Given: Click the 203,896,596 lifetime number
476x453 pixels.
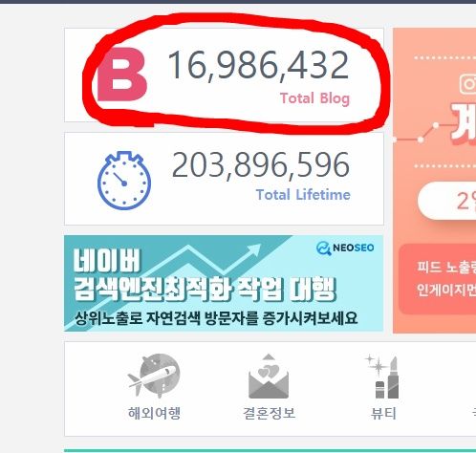Looking at the screenshot, I should 261,165.
